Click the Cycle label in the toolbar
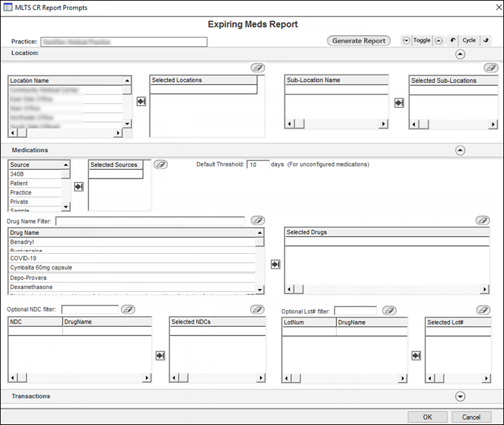The height and width of the screenshot is (425, 504). tap(469, 40)
